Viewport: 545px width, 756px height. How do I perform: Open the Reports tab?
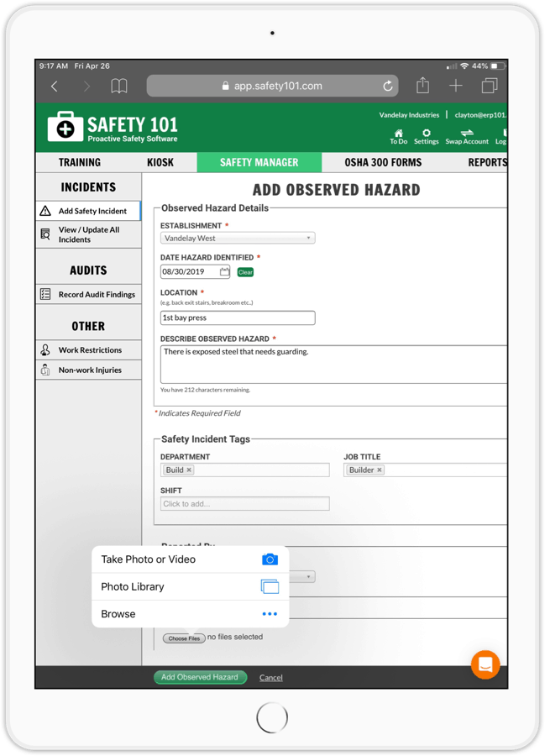pyautogui.click(x=487, y=162)
